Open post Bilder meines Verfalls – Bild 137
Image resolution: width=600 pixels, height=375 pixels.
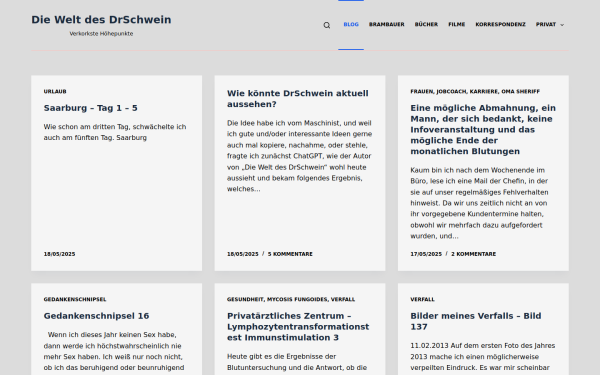(476, 321)
